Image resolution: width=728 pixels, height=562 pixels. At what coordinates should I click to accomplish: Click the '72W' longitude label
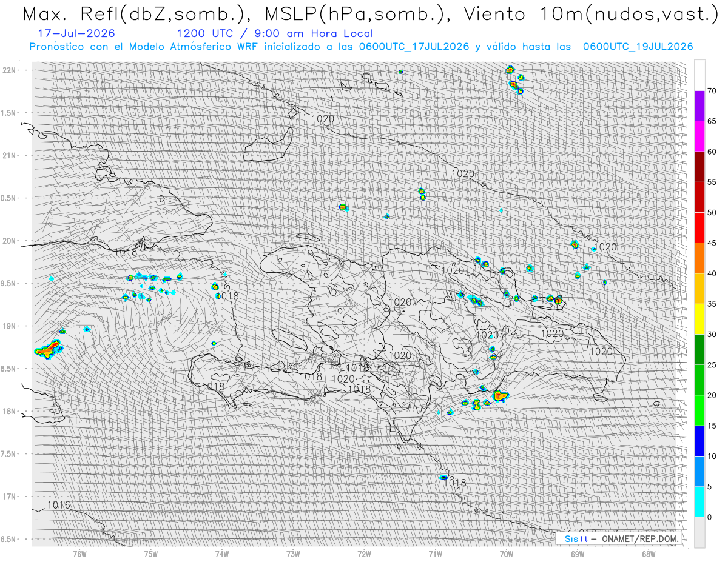(364, 553)
